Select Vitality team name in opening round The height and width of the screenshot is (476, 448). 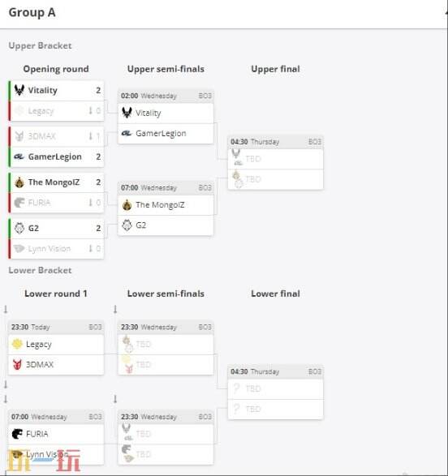coord(42,91)
